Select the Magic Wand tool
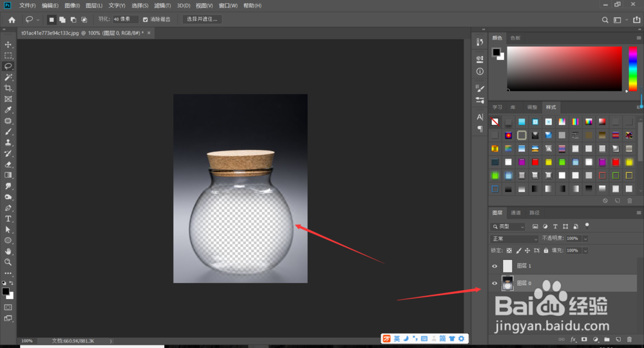The width and height of the screenshot is (644, 348). coord(8,77)
